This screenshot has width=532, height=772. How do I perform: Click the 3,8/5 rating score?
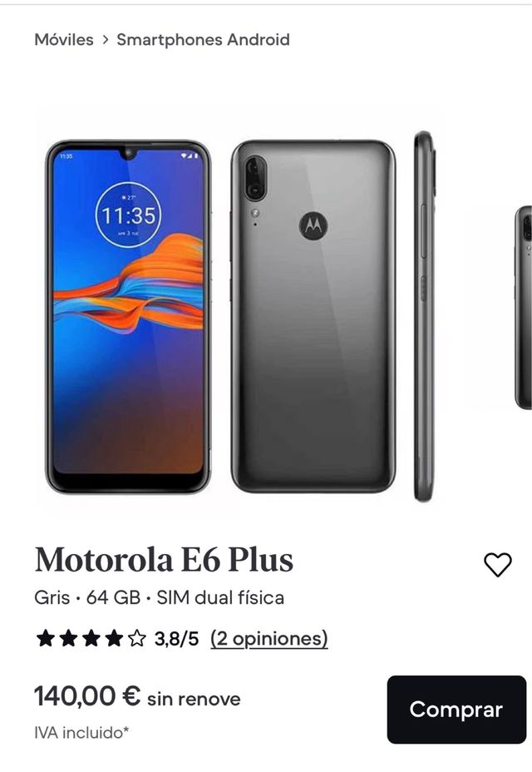(x=177, y=639)
